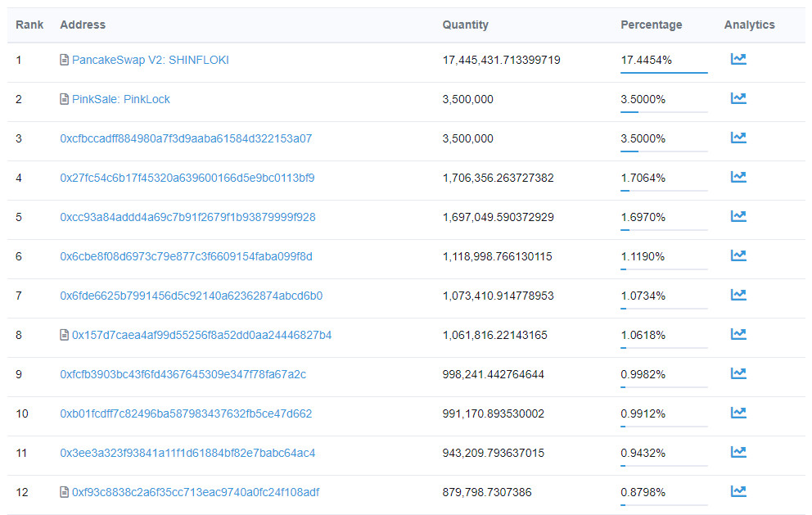Screen dimensions: 812x515
Task: Click contract document icon beside PancakeSwap V2: SHINFLOKI
Action: tap(64, 60)
